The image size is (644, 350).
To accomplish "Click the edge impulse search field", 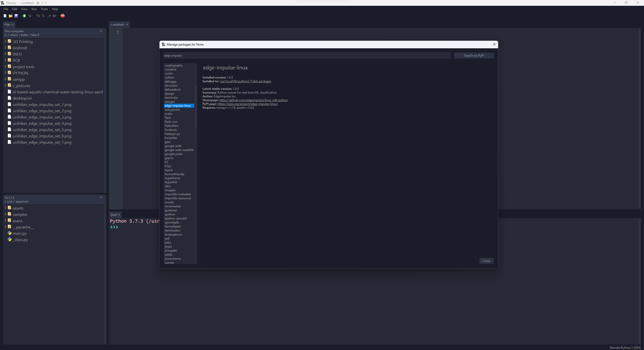I will pos(307,56).
